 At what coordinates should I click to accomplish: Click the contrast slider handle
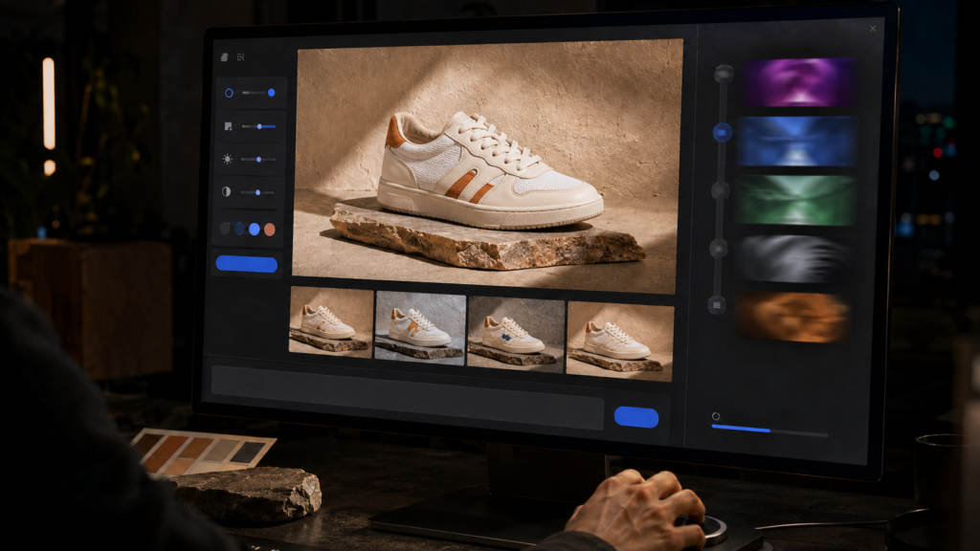pyautogui.click(x=258, y=192)
